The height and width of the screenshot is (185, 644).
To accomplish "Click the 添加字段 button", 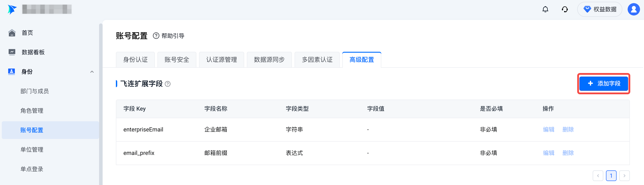I will pyautogui.click(x=604, y=83).
